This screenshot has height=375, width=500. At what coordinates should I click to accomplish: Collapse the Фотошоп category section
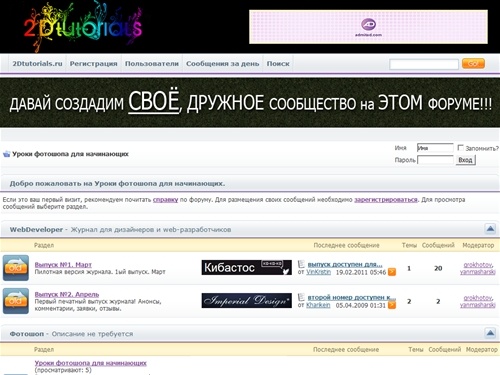coord(490,333)
